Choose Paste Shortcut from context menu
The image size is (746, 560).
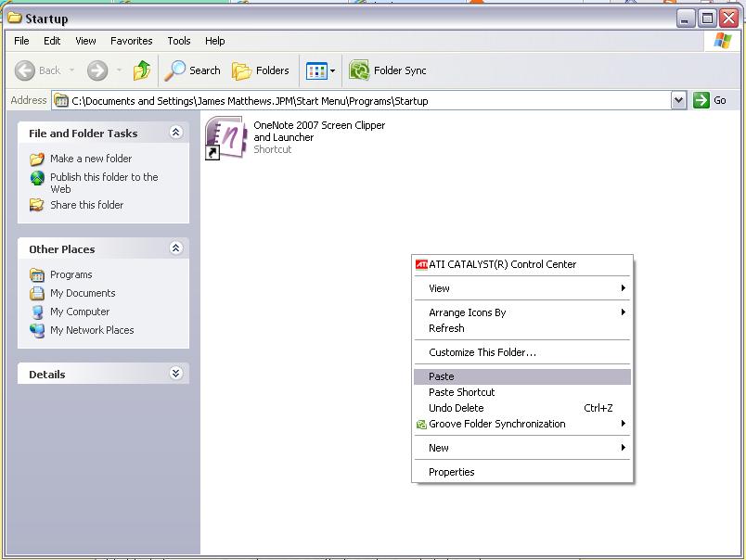522,392
